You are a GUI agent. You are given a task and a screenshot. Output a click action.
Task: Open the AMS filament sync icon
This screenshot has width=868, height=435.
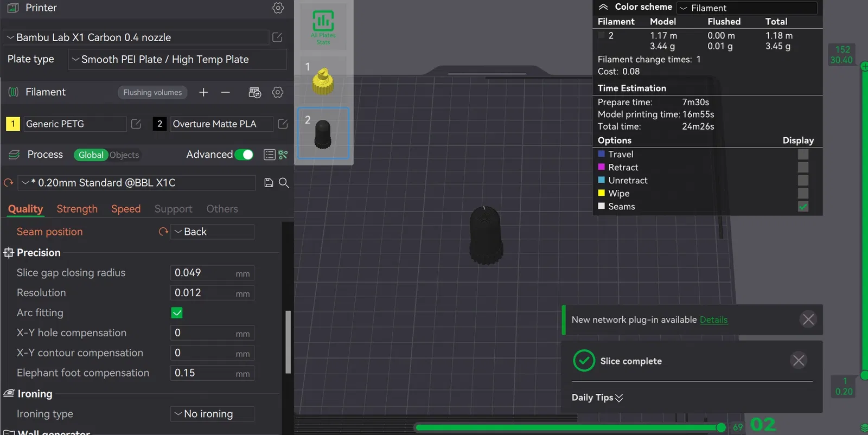coord(254,93)
